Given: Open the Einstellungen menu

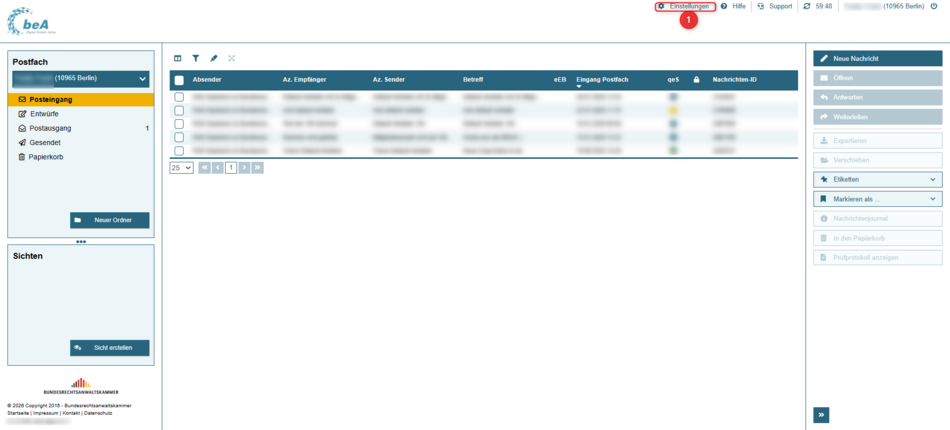Looking at the screenshot, I should click(x=685, y=7).
